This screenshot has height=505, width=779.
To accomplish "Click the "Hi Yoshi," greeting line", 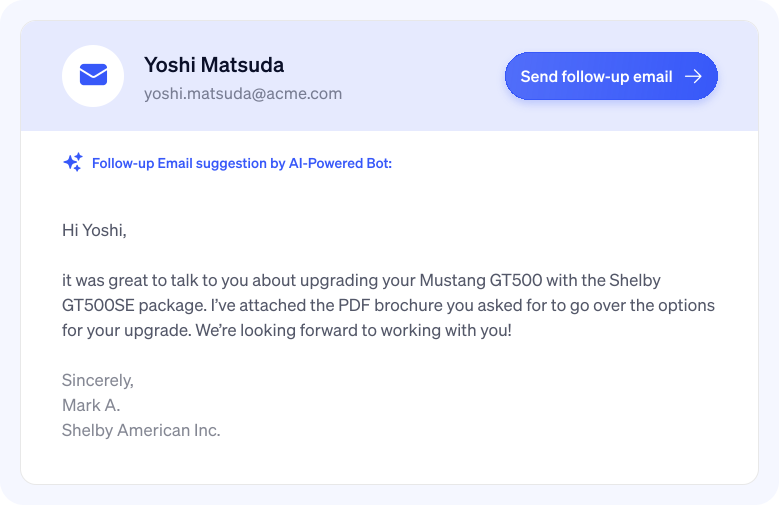I will 94,230.
